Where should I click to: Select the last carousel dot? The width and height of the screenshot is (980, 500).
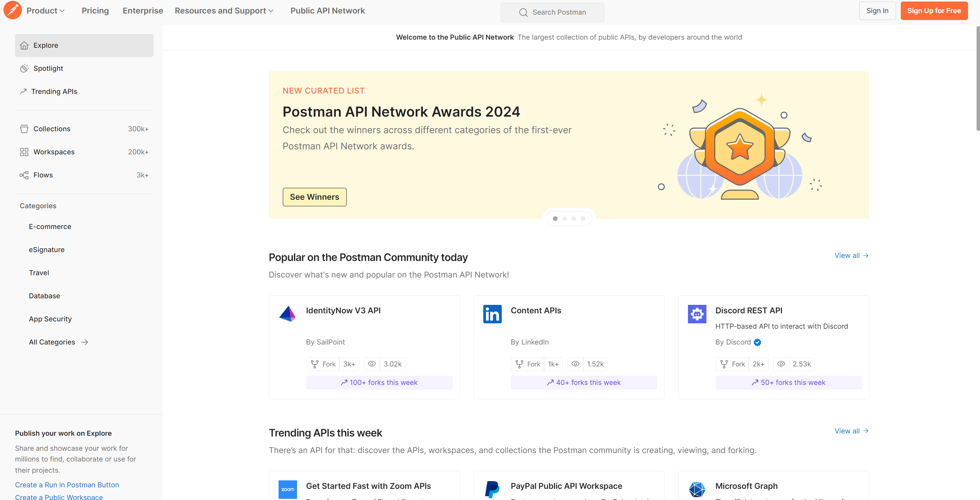583,219
